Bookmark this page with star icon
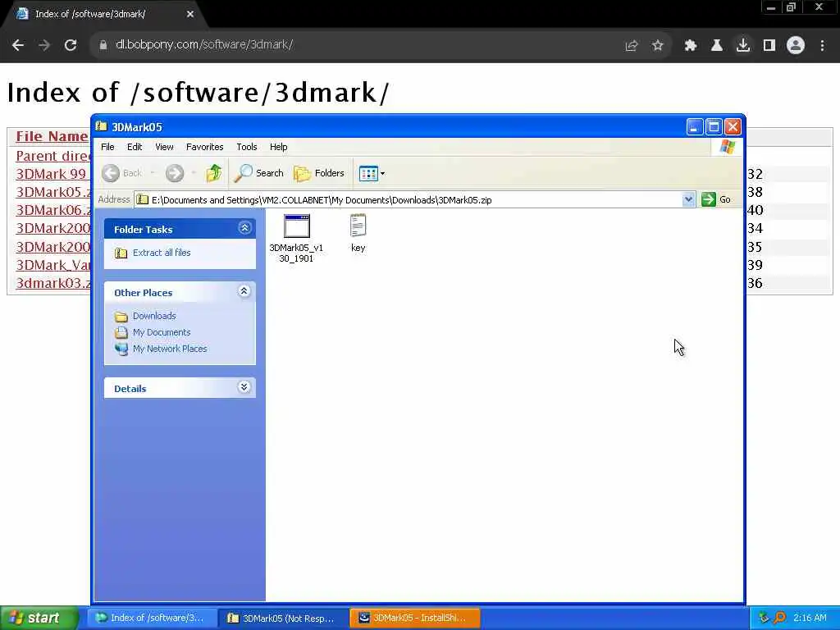 [x=657, y=46]
